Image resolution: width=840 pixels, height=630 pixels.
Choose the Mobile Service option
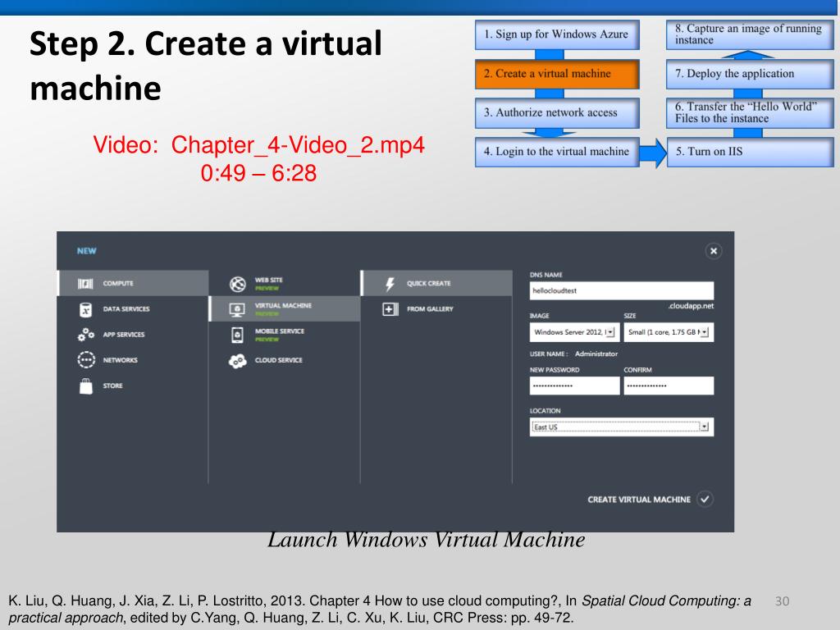(x=285, y=335)
